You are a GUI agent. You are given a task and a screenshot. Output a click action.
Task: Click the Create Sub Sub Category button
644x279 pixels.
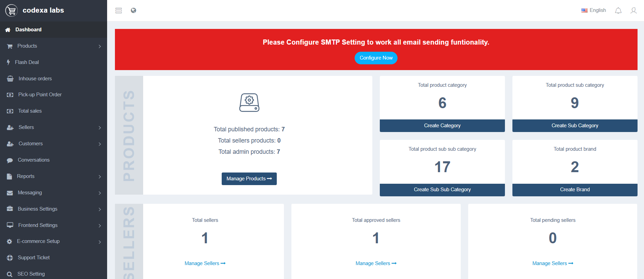click(x=442, y=190)
